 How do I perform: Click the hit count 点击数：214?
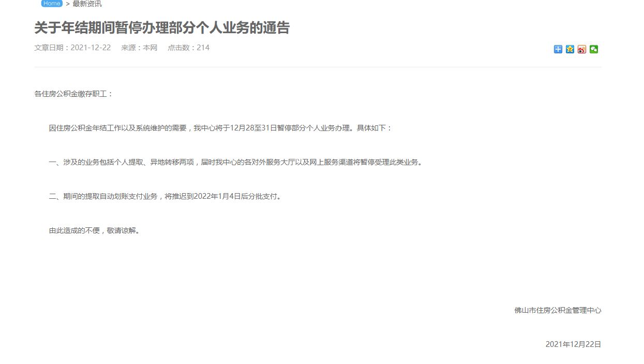188,48
